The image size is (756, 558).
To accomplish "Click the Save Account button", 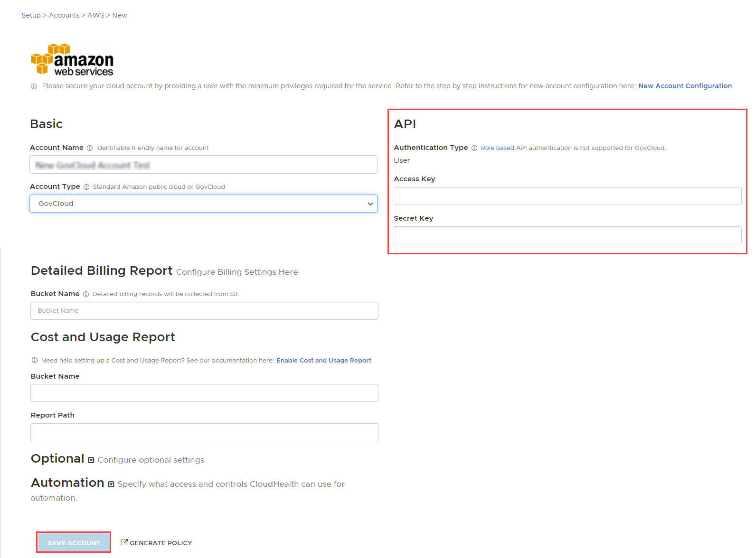I will click(x=74, y=542).
